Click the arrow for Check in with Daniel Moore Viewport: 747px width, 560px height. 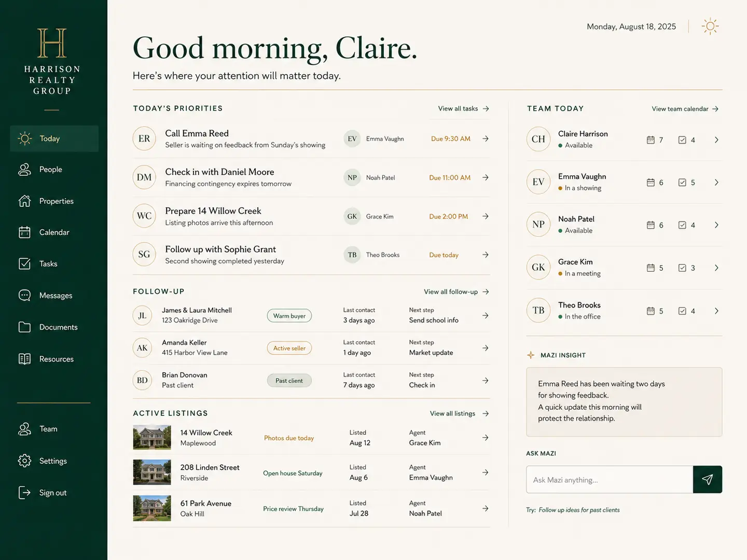[486, 178]
